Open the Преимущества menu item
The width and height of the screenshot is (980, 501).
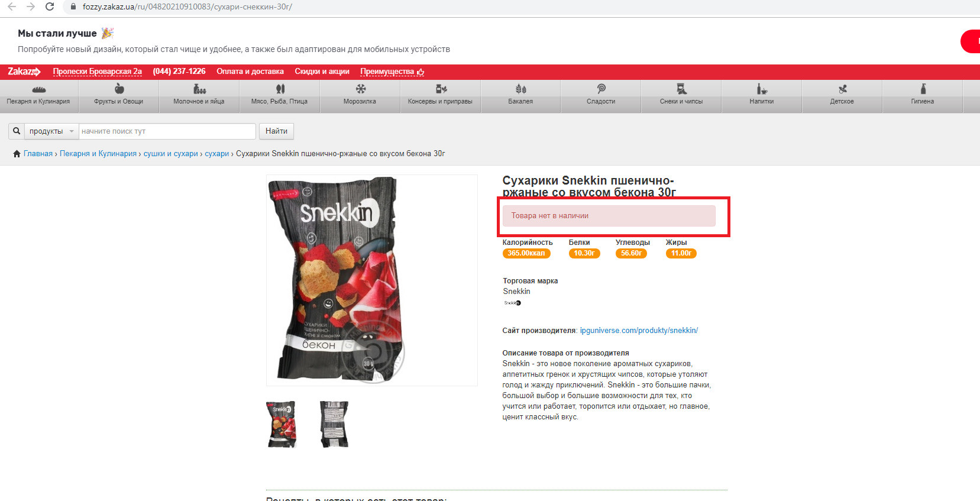392,72
